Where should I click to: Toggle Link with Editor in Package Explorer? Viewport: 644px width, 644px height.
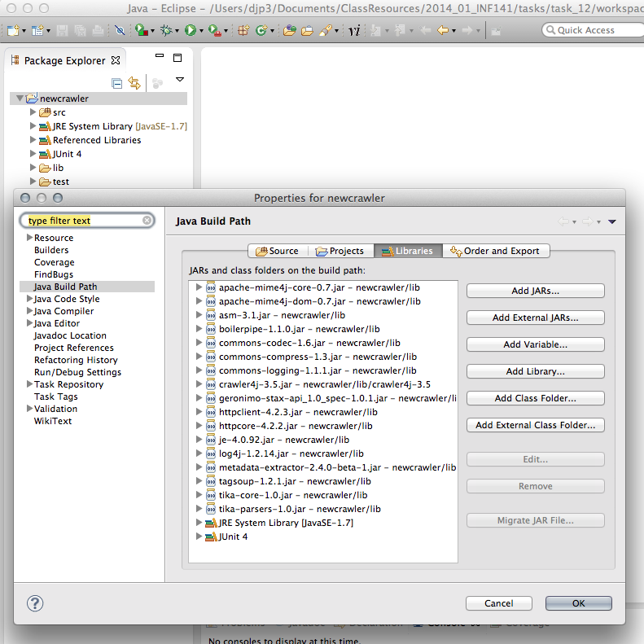[134, 83]
